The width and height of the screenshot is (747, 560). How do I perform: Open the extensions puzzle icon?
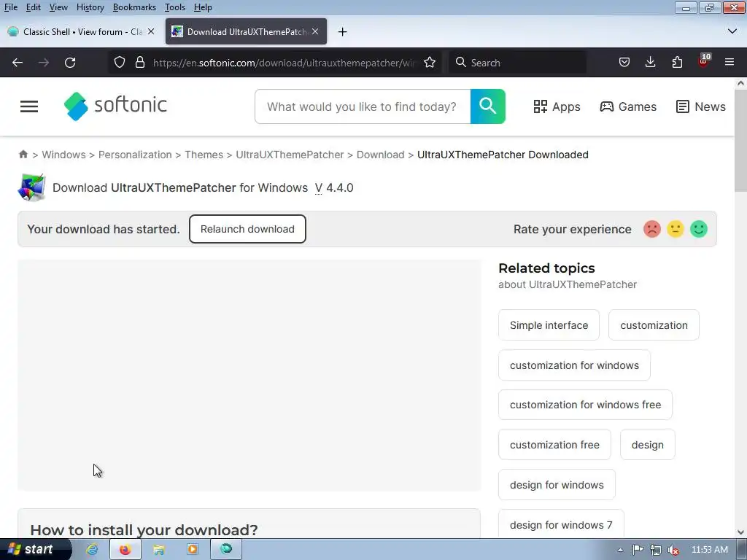click(x=677, y=63)
